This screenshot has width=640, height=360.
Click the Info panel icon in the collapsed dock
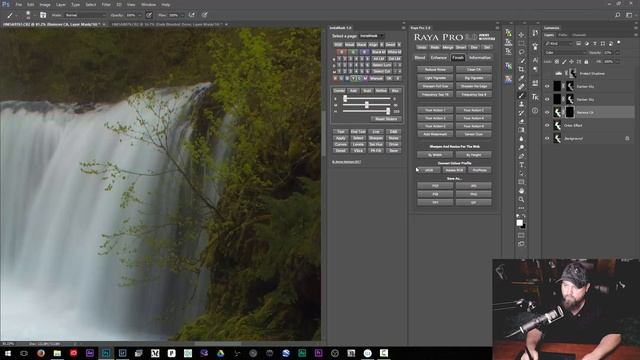point(535,111)
